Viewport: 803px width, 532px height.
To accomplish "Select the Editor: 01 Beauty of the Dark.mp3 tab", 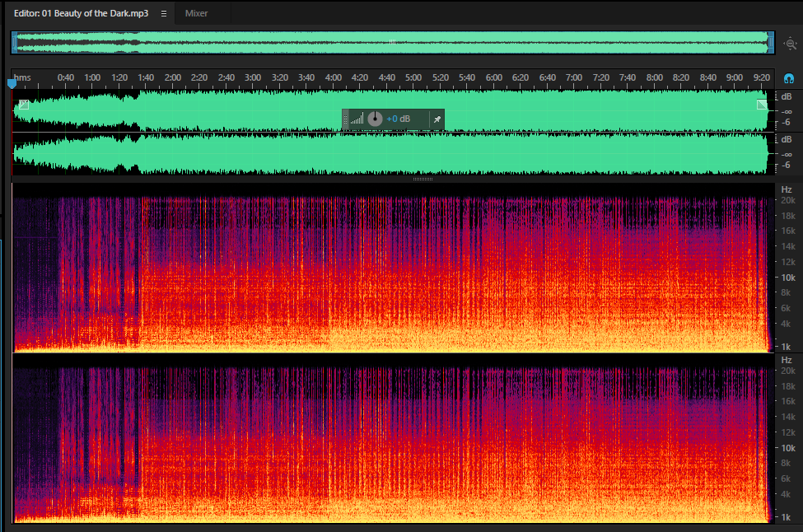I will [x=81, y=13].
